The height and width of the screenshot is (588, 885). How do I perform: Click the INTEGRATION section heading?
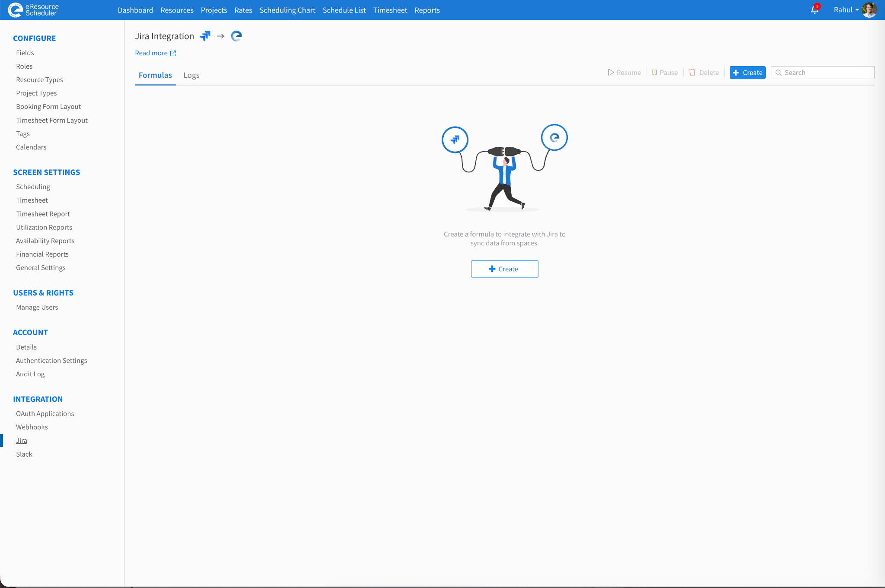coord(38,399)
